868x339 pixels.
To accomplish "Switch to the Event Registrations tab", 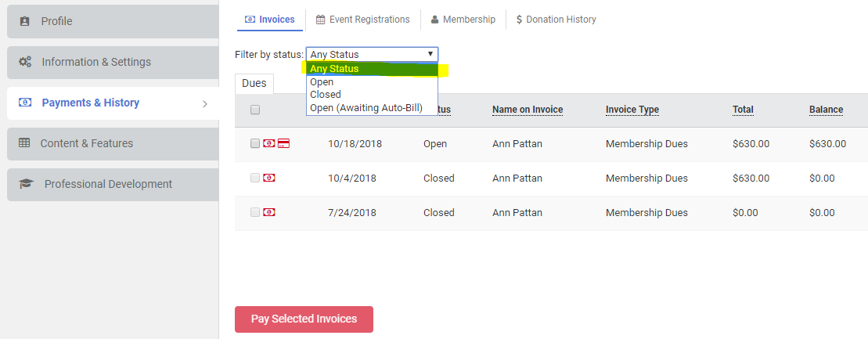I will 362,20.
